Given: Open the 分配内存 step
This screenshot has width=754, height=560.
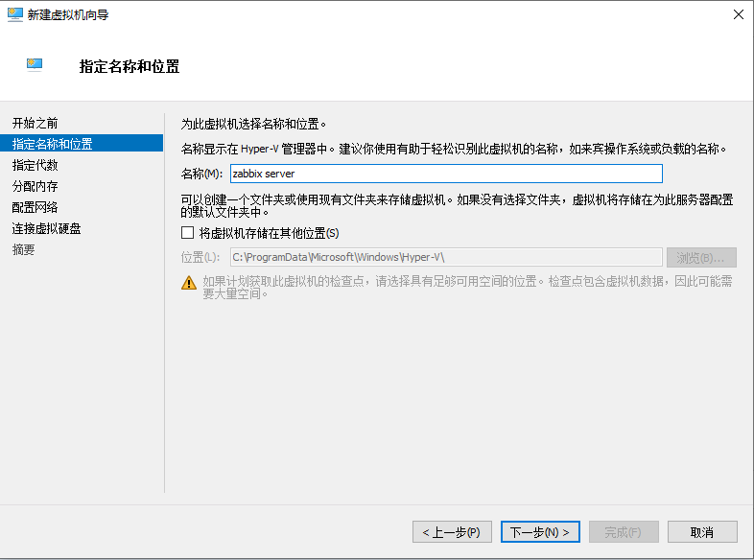Looking at the screenshot, I should point(35,186).
